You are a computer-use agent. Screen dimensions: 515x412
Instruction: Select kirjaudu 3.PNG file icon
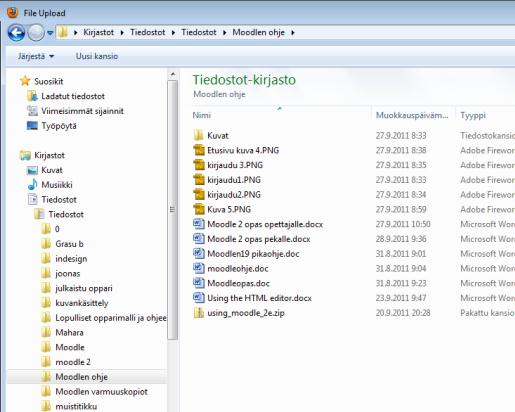coord(199,165)
